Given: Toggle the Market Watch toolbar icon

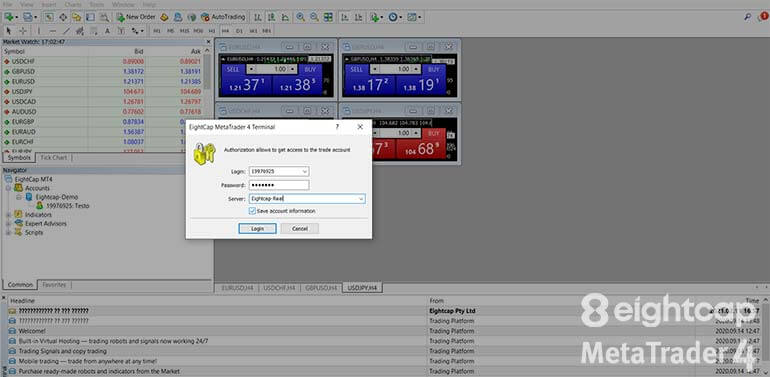Looking at the screenshot, I should (49, 17).
